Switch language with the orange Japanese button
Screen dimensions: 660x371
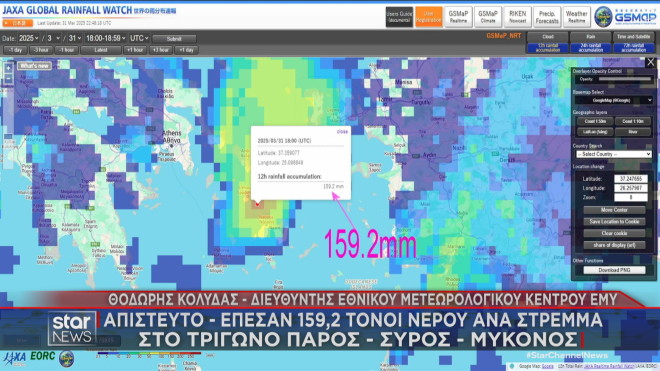pos(18,23)
